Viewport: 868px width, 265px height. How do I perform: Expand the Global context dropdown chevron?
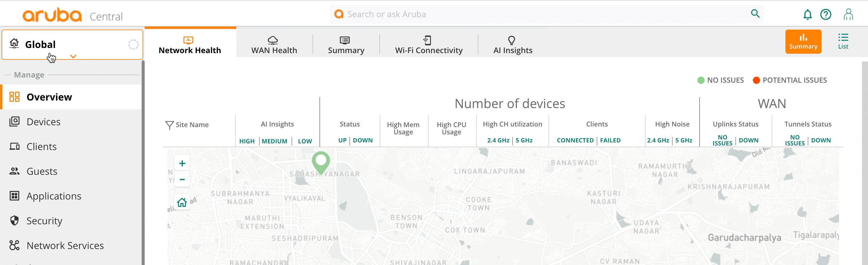pos(73,56)
